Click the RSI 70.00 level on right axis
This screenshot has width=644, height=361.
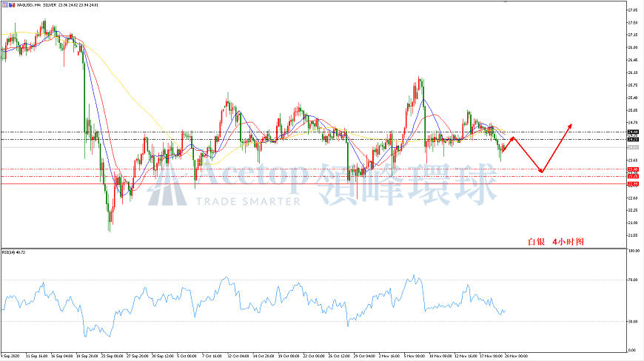point(634,280)
